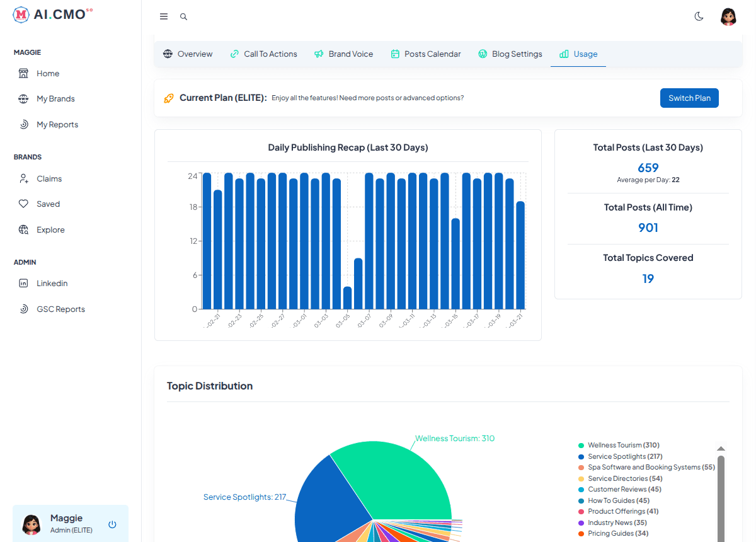The image size is (756, 542).
Task: Open My Reports from the sidebar
Action: click(x=57, y=124)
